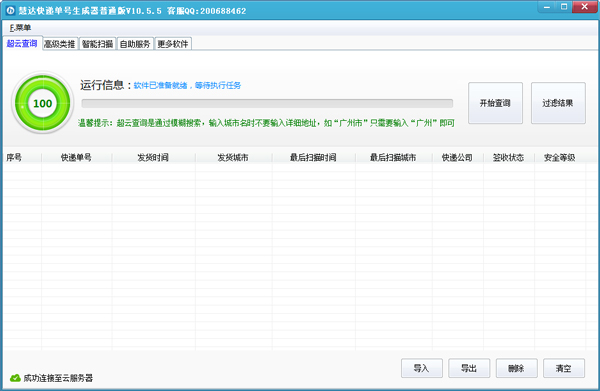Click the green 温馨提示 hint text

point(266,123)
